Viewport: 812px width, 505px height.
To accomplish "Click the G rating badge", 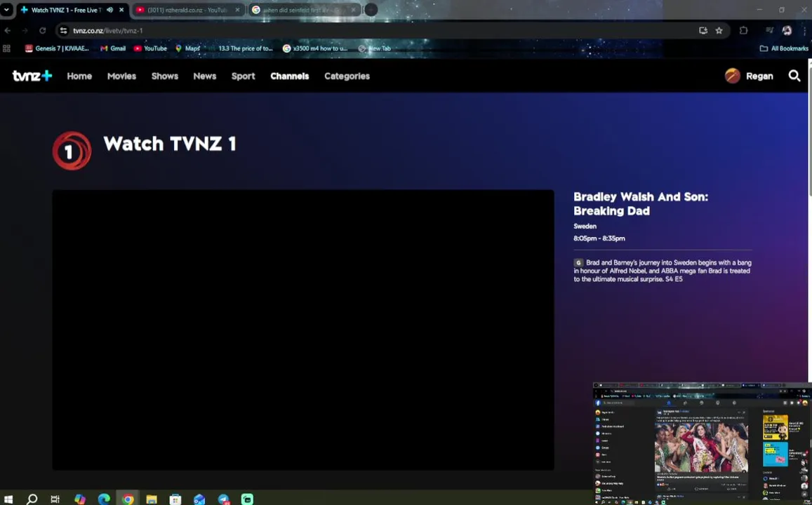I will point(578,263).
